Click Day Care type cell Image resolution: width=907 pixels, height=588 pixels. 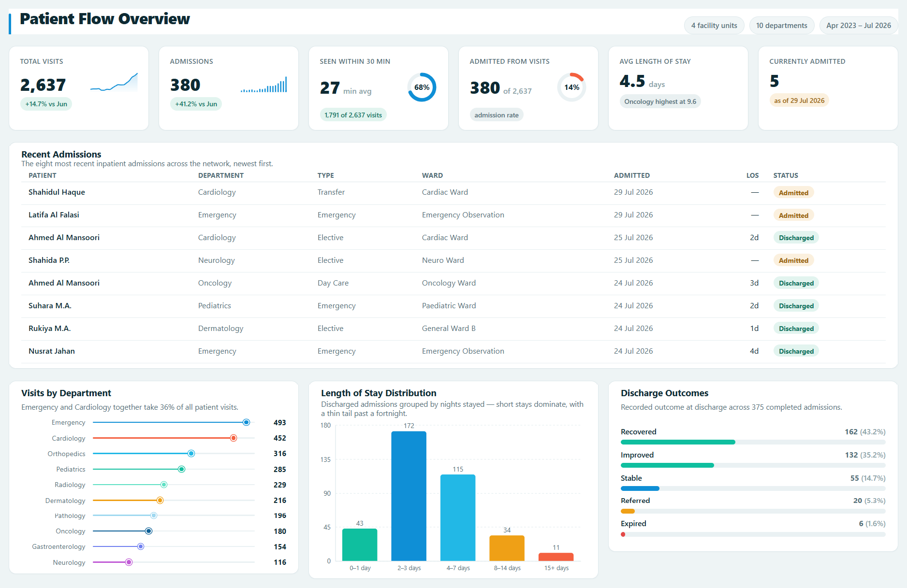333,283
